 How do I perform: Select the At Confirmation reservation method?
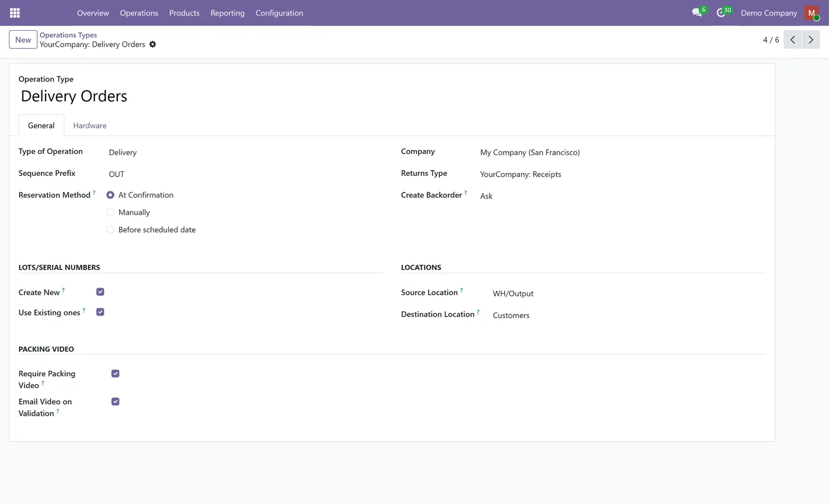pos(110,195)
